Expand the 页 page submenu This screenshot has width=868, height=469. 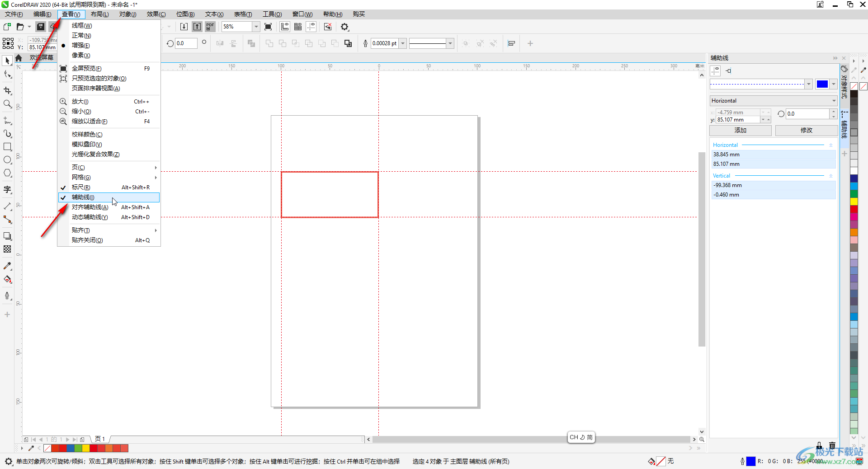(109, 168)
